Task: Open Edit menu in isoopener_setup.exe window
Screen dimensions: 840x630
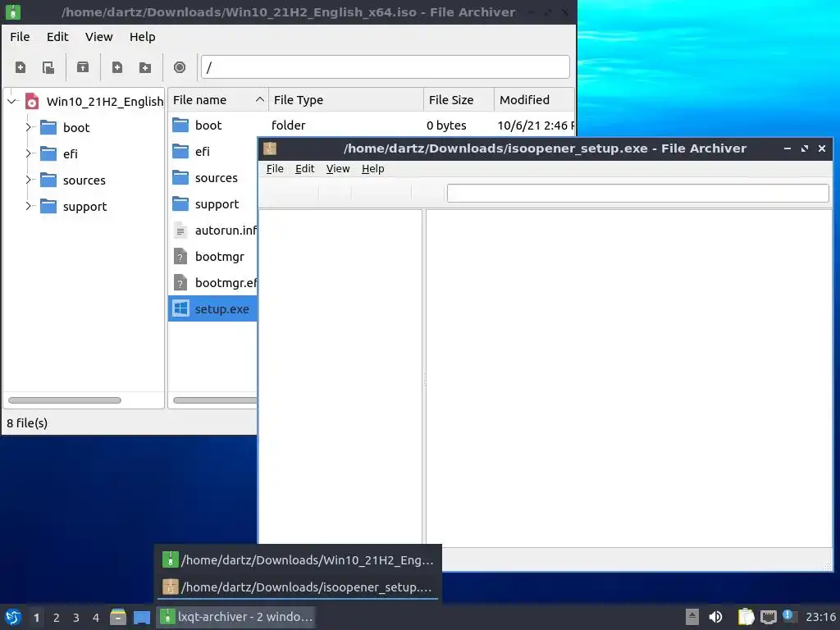Action: 305,169
